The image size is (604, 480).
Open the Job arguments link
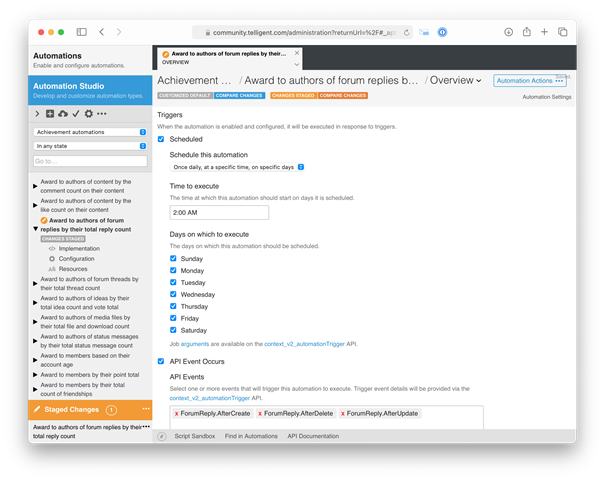195,344
